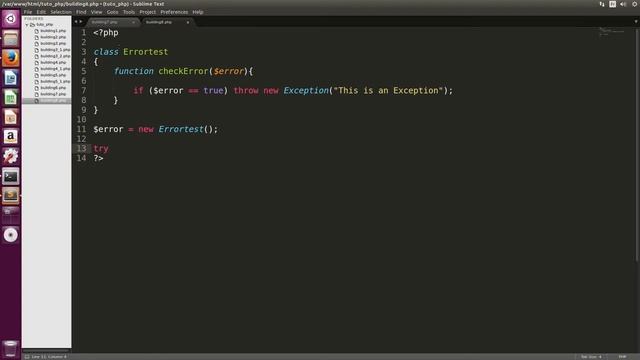Open the PHP syntax selector in status bar

pos(622,357)
